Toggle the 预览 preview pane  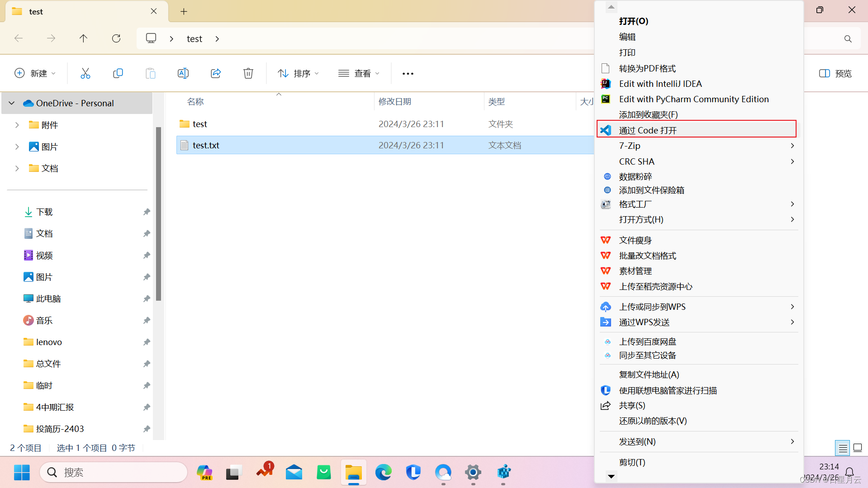(x=835, y=73)
